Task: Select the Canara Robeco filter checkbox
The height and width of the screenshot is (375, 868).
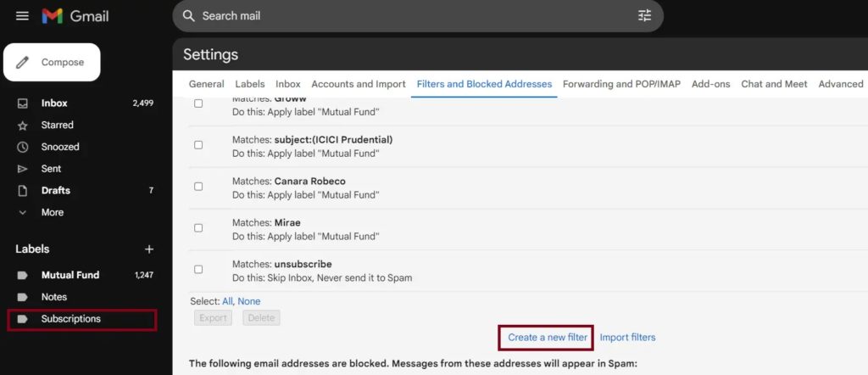Action: (198, 187)
